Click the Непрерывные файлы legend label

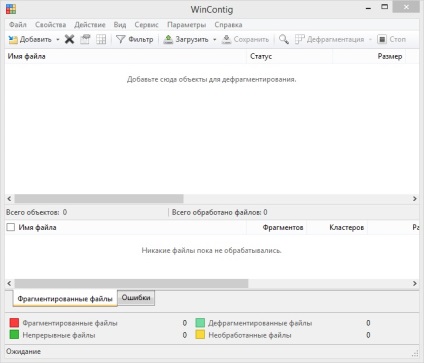tap(59, 335)
